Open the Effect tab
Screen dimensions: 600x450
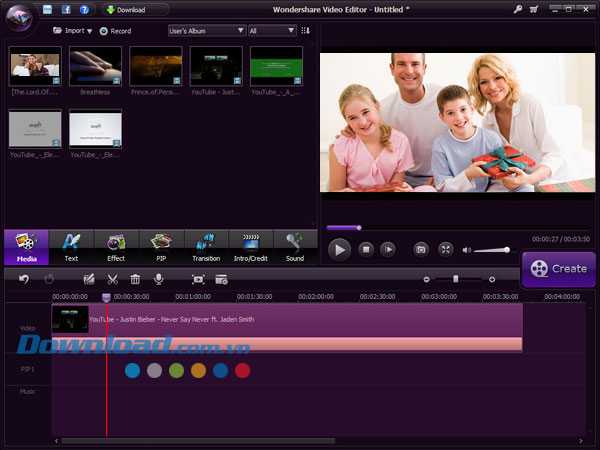[x=116, y=246]
